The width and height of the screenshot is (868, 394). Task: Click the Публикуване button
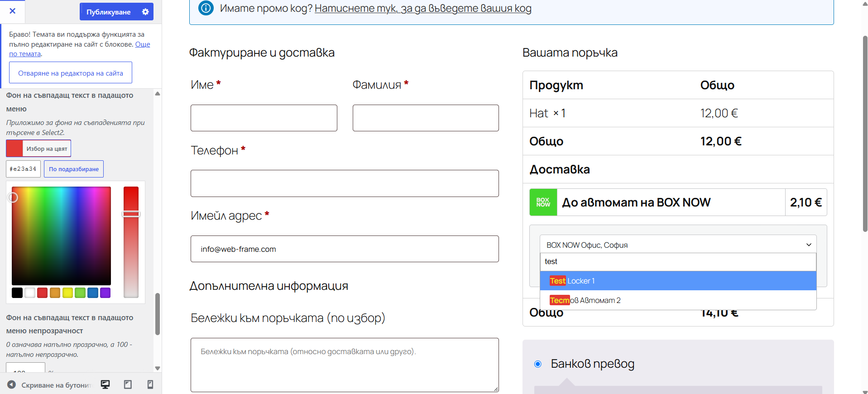109,12
